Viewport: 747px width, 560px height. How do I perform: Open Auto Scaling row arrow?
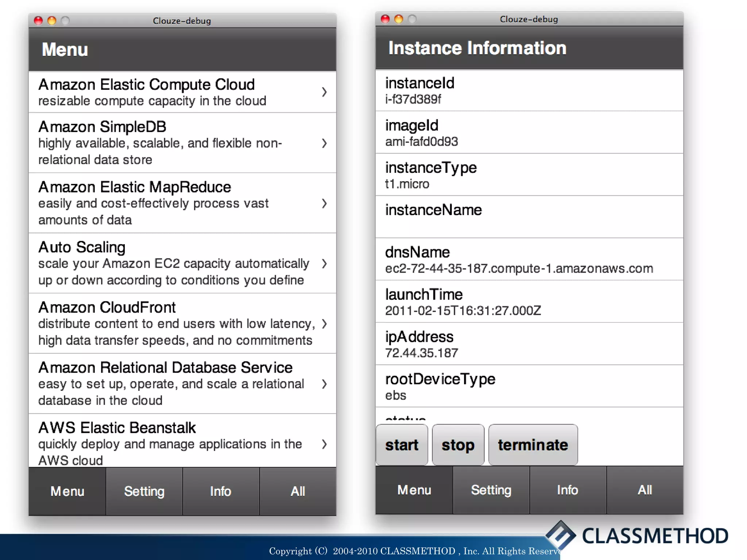(324, 264)
